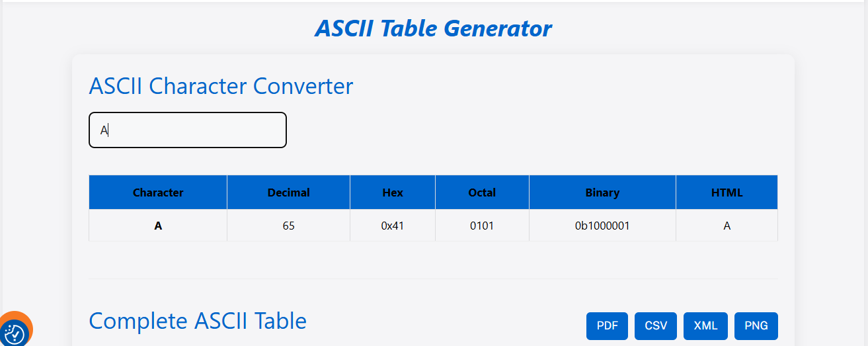Click the Complete ASCII Table heading

coord(198,321)
